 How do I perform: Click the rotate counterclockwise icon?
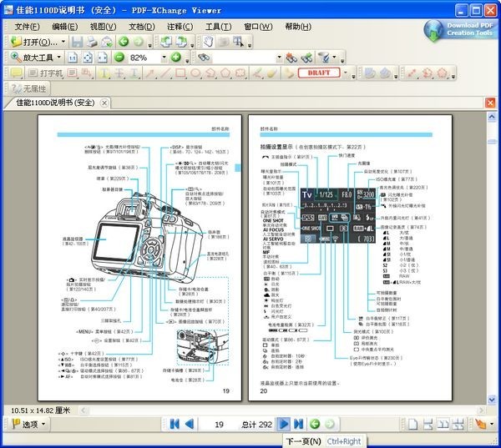click(x=166, y=42)
